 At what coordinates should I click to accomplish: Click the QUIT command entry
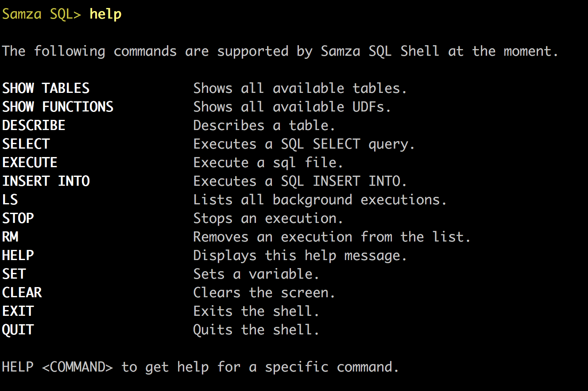(x=18, y=330)
